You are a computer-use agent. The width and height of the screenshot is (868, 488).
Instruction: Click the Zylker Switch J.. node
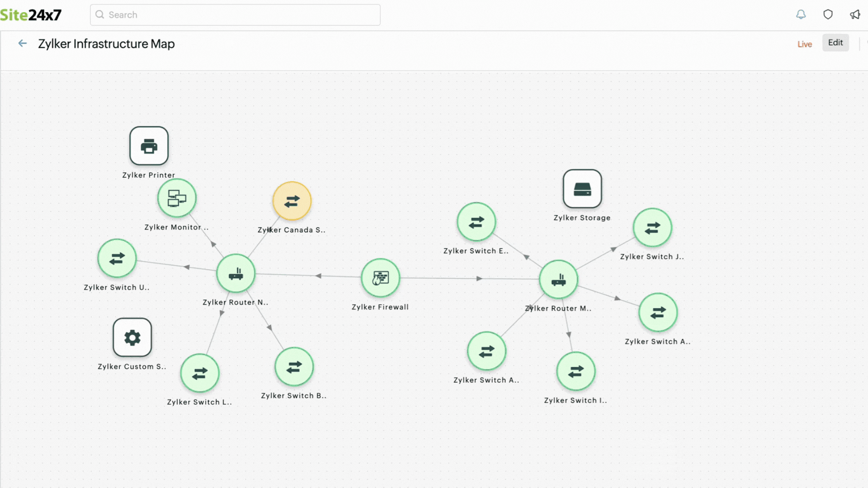coord(652,228)
